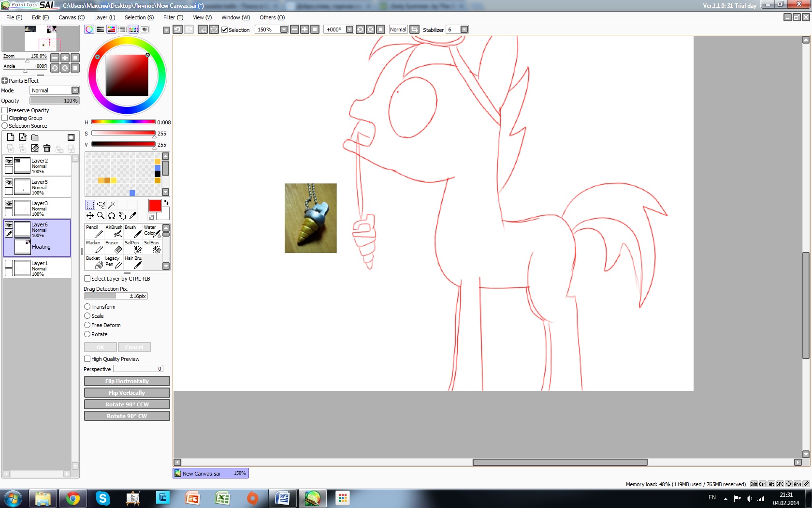The width and height of the screenshot is (812, 508).
Task: Open the Layer menu
Action: coord(104,17)
